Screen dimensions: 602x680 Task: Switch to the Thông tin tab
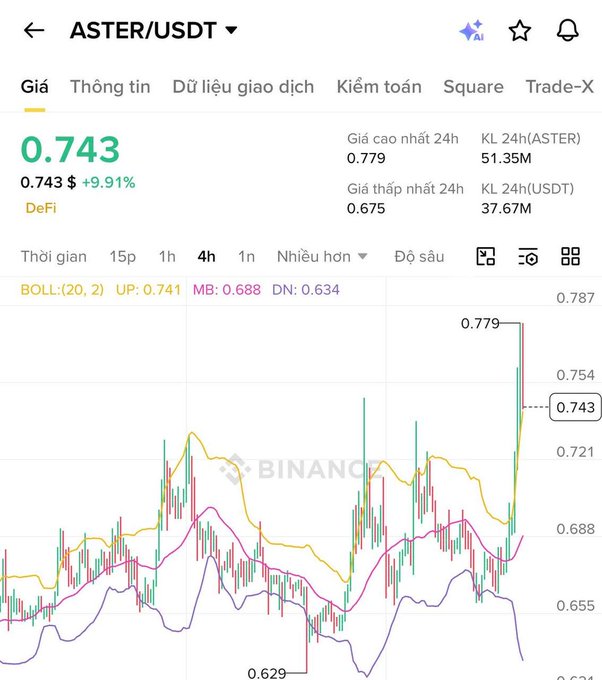[x=110, y=87]
